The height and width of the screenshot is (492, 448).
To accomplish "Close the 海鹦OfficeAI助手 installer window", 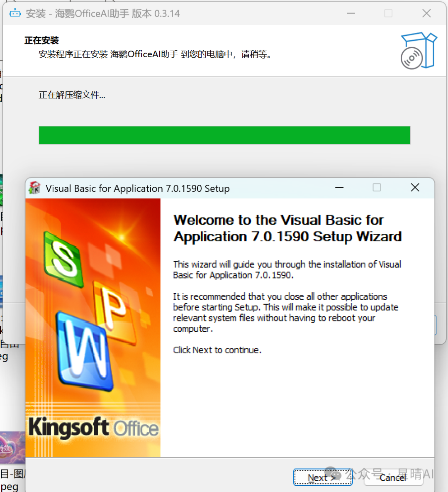I will [426, 13].
